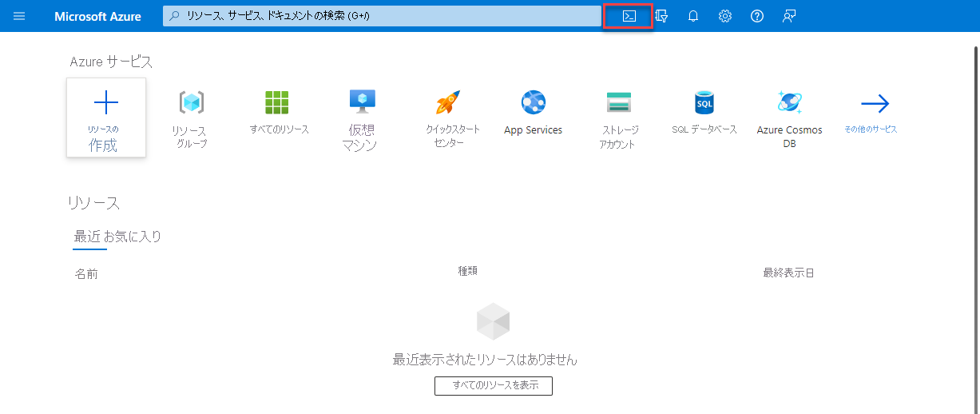Screen dimensions: 980x414
Task: Open App Services
Action: coord(533,113)
